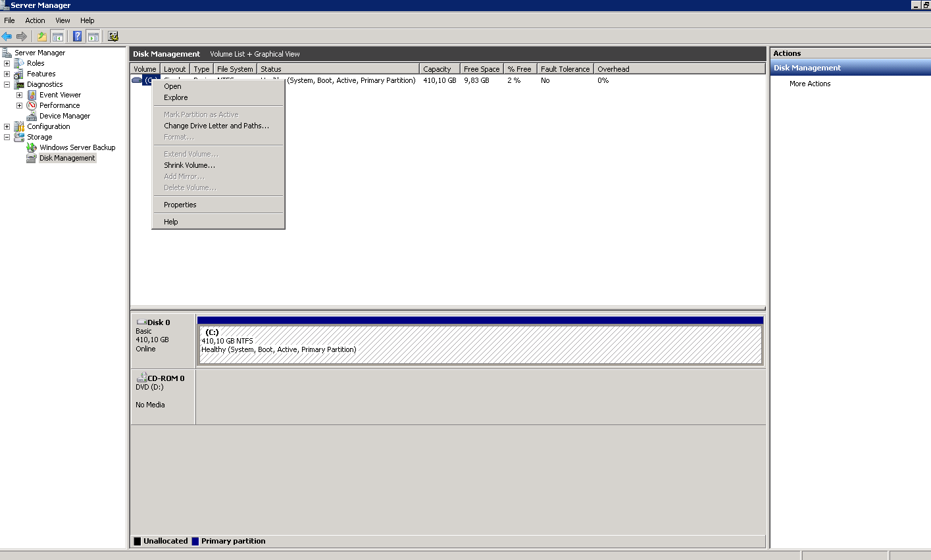Collapse the Storage tree node
The height and width of the screenshot is (560, 931).
click(x=7, y=137)
